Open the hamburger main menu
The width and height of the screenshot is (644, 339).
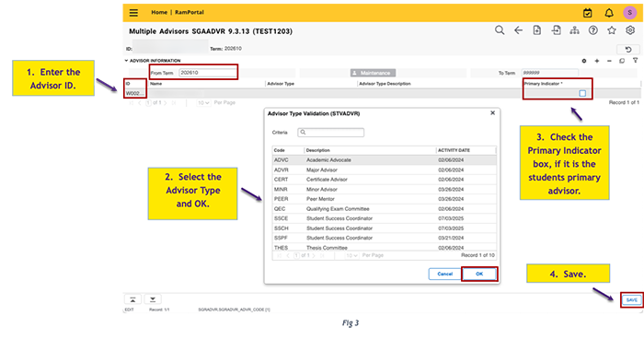[x=133, y=13]
